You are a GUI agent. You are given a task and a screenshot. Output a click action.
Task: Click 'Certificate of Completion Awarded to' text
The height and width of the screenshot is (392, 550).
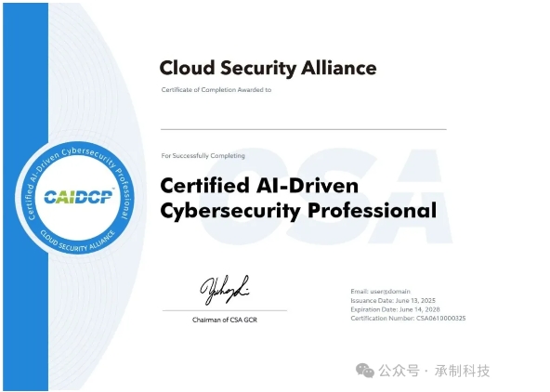click(216, 90)
